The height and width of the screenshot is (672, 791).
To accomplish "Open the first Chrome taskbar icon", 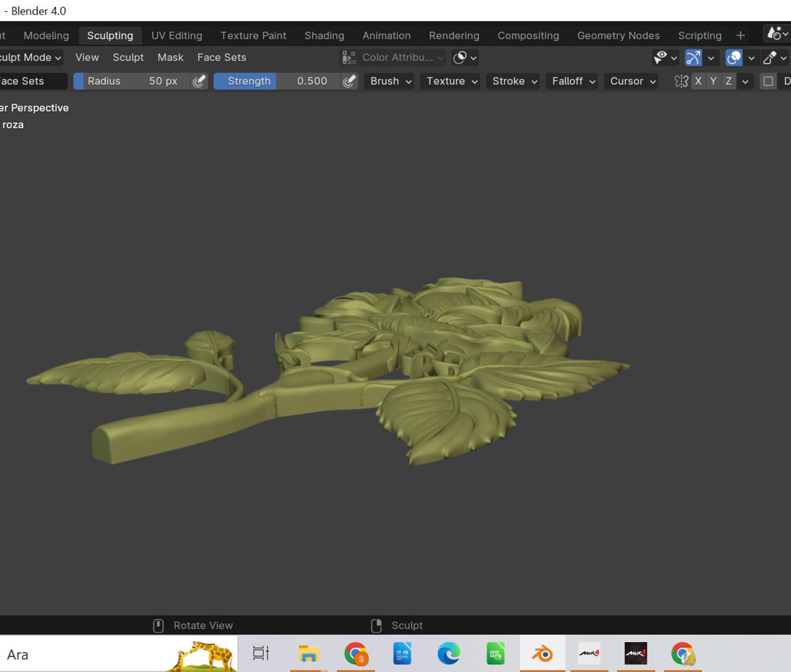I will click(356, 654).
